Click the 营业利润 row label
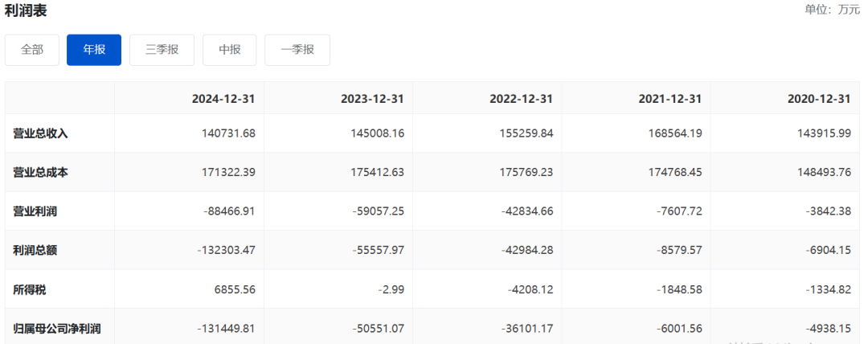 (35, 211)
